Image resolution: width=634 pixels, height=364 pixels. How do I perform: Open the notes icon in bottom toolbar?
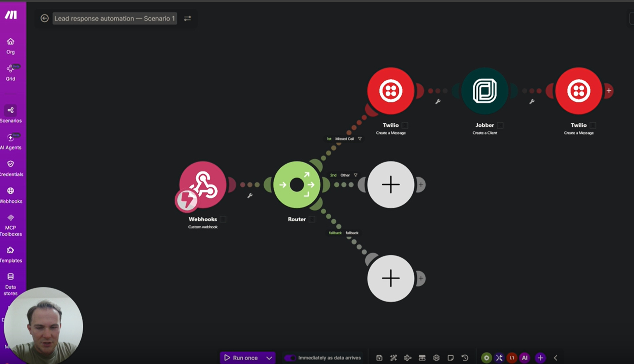450,358
